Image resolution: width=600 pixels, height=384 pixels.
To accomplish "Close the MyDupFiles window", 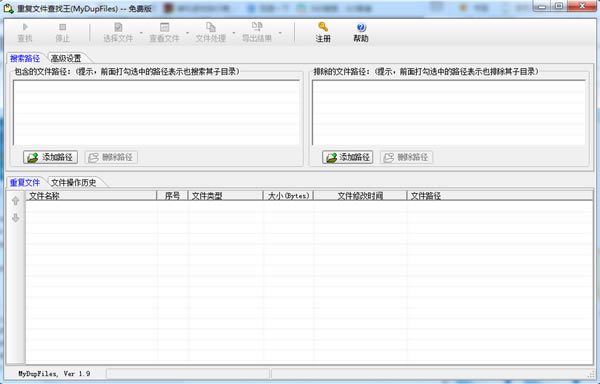I will coord(582,6).
